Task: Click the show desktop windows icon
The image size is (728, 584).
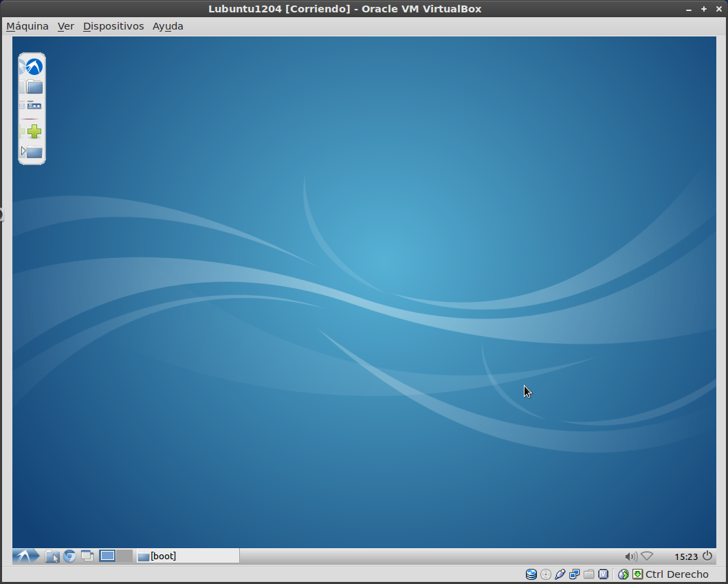Action: (x=87, y=556)
